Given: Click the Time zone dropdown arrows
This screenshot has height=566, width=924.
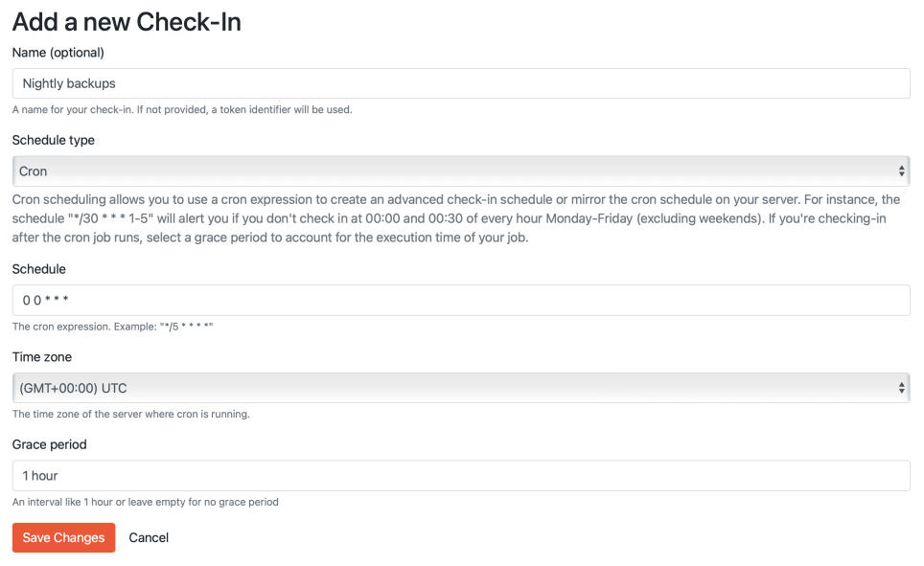Looking at the screenshot, I should (901, 388).
